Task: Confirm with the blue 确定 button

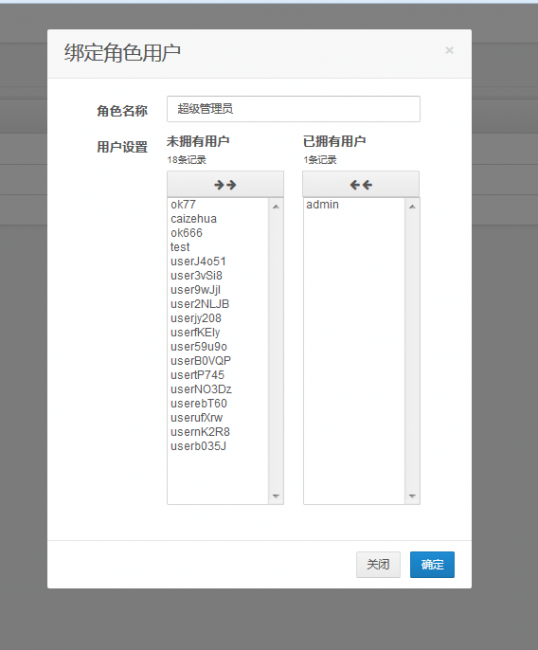Action: 432,564
